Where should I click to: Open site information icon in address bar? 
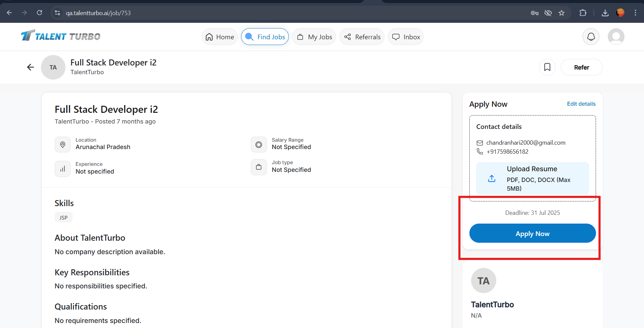[x=57, y=13]
